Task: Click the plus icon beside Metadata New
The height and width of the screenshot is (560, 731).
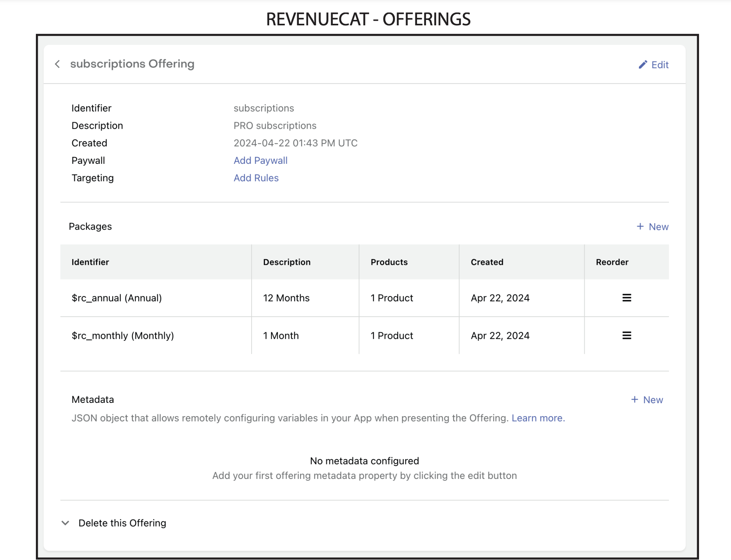Action: point(635,400)
